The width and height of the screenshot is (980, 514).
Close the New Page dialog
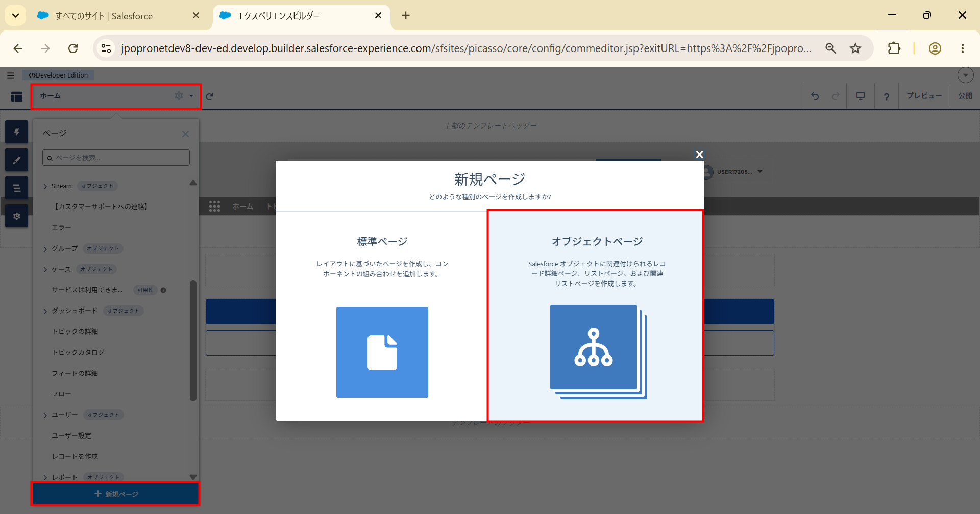(699, 155)
